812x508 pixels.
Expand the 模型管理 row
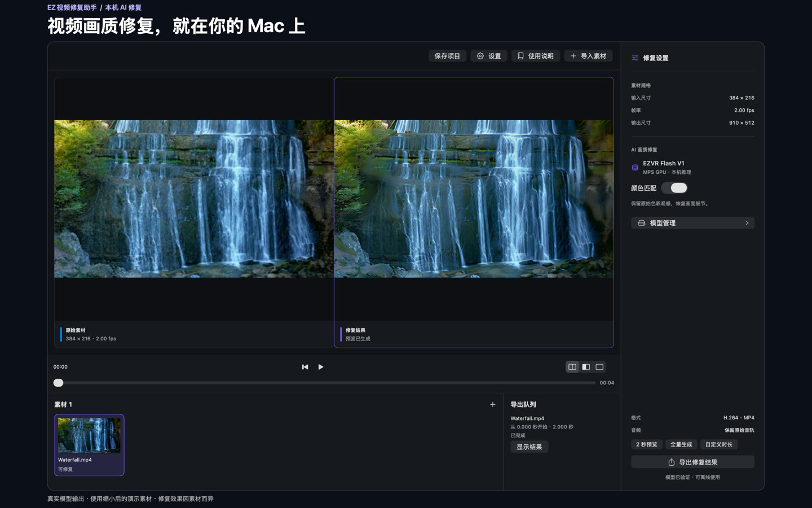[x=692, y=223]
